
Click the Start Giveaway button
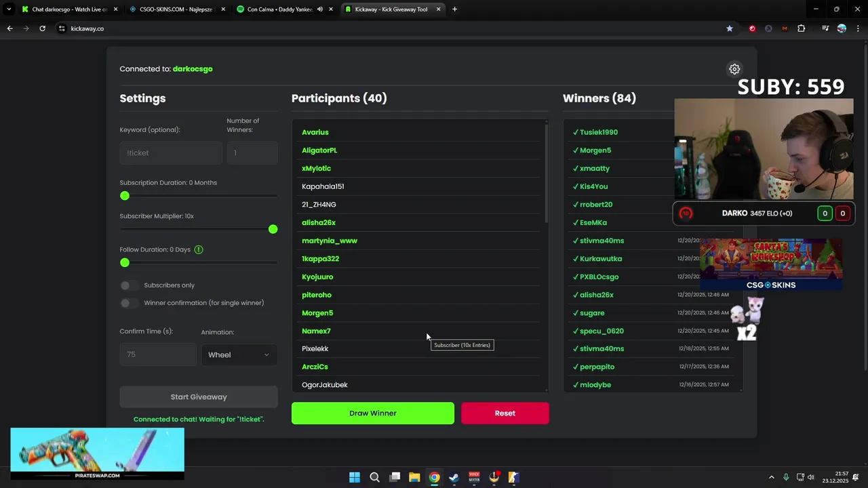pos(199,397)
